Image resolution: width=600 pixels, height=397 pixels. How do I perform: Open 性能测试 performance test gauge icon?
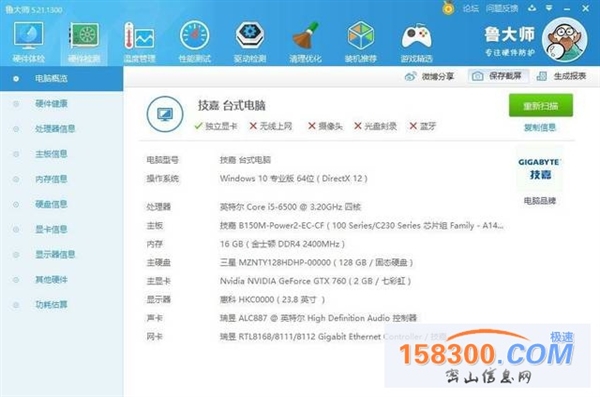click(x=195, y=41)
